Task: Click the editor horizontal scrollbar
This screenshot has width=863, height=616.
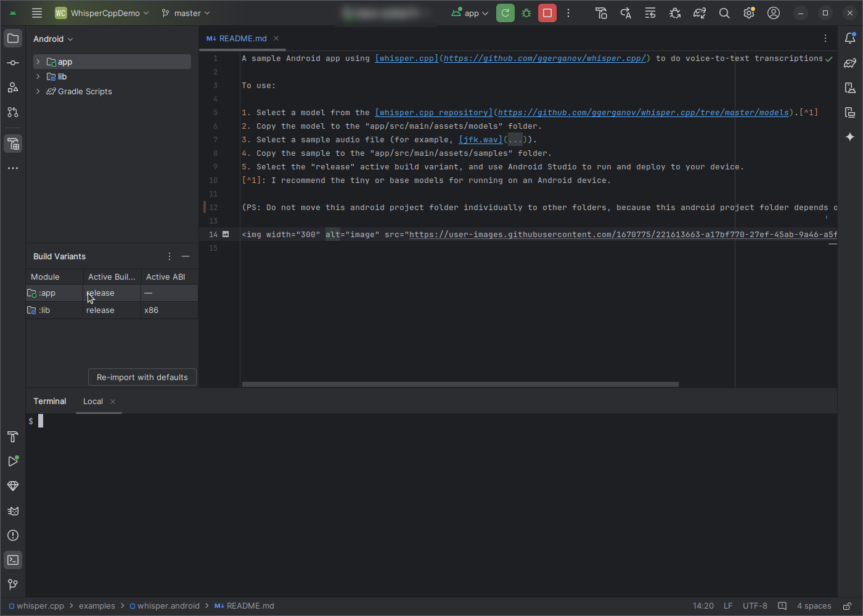Action: click(x=460, y=384)
